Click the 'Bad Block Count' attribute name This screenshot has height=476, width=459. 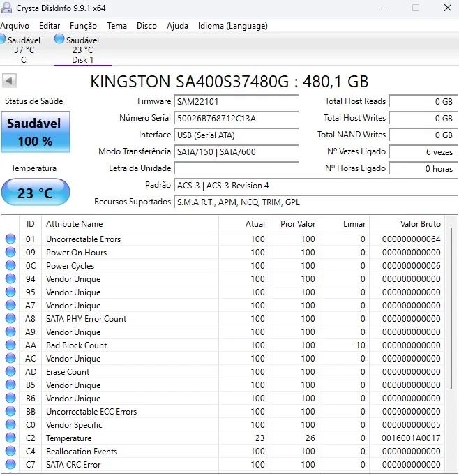(x=77, y=345)
